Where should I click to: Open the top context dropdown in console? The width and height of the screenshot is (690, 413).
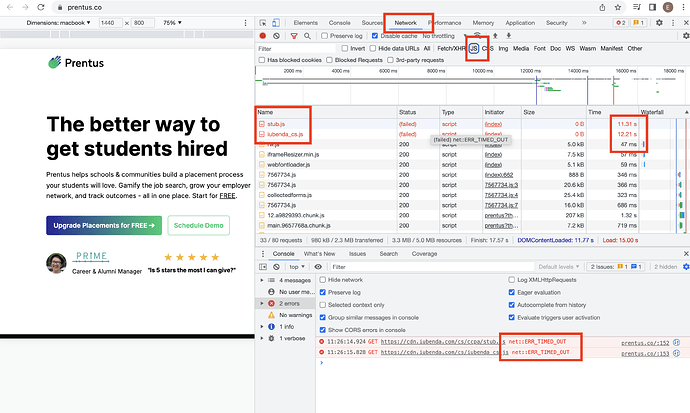(297, 267)
